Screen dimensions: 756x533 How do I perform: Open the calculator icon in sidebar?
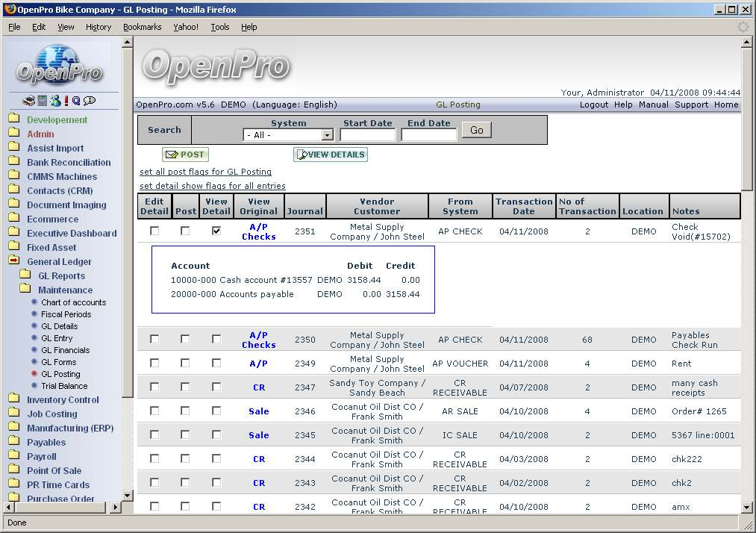click(x=43, y=101)
